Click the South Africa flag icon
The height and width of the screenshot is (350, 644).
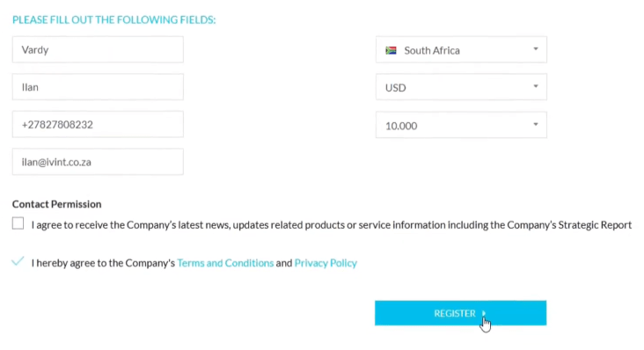tap(391, 50)
